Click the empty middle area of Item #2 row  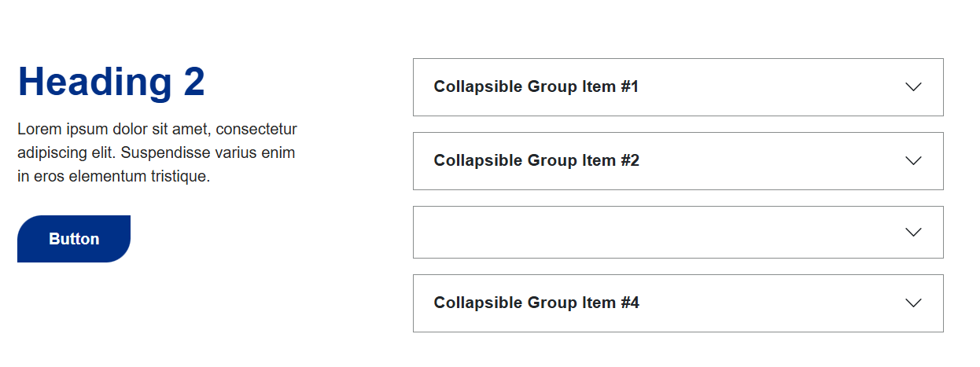[771, 161]
